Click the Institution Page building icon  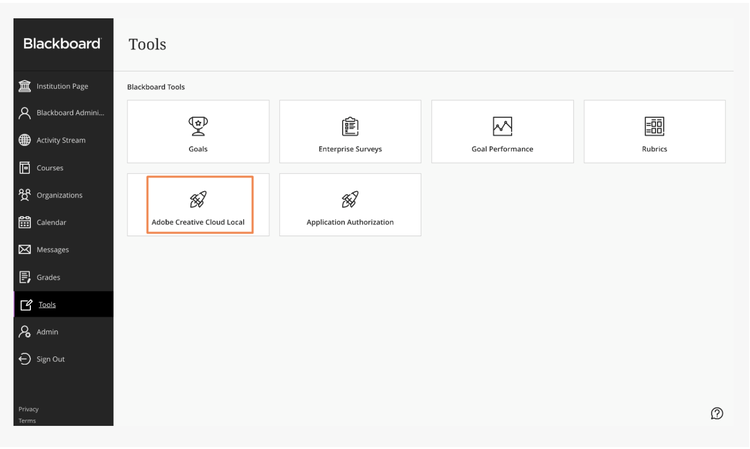tap(25, 86)
